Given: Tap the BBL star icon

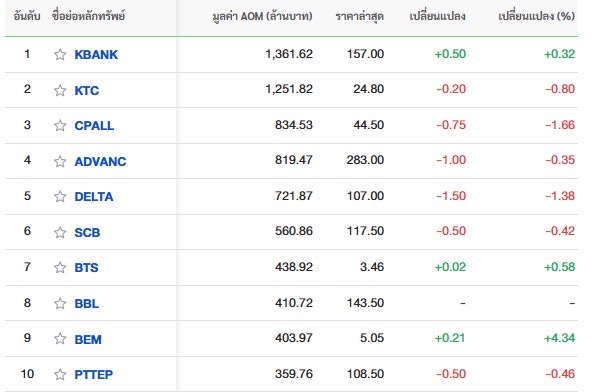Looking at the screenshot, I should coord(60,303).
